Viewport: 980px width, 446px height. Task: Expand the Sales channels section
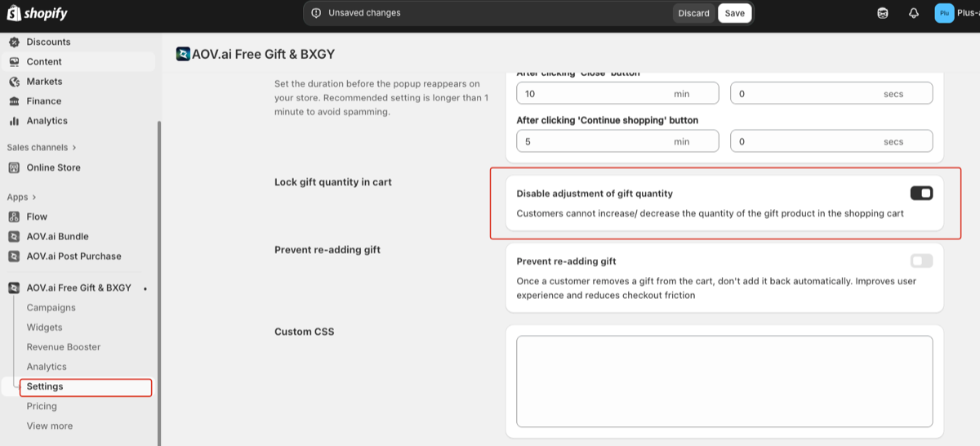(x=42, y=147)
